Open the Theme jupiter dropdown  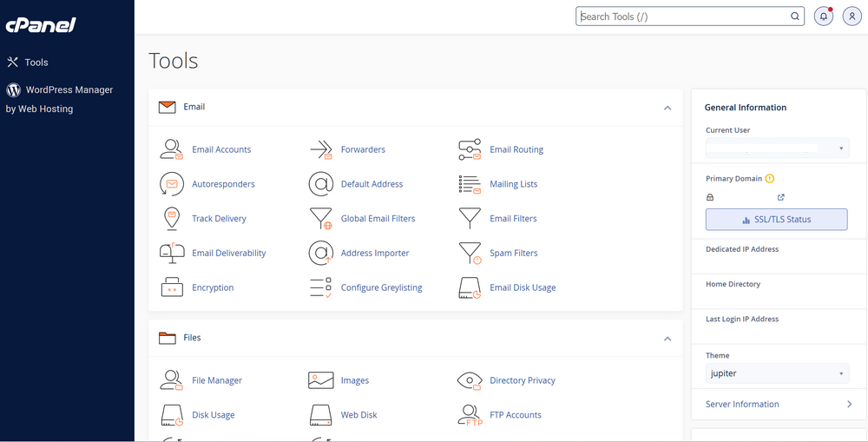pyautogui.click(x=777, y=373)
